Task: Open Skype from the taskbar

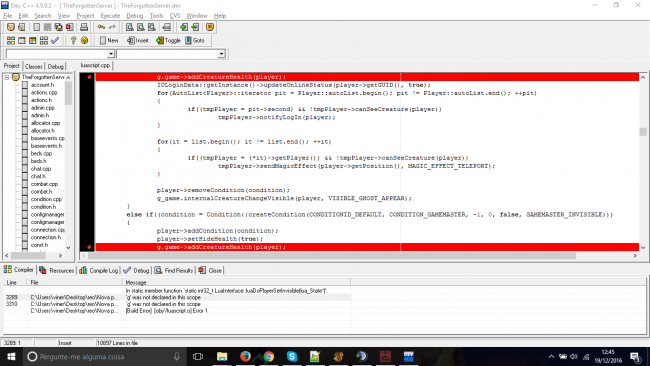Action: (x=292, y=356)
